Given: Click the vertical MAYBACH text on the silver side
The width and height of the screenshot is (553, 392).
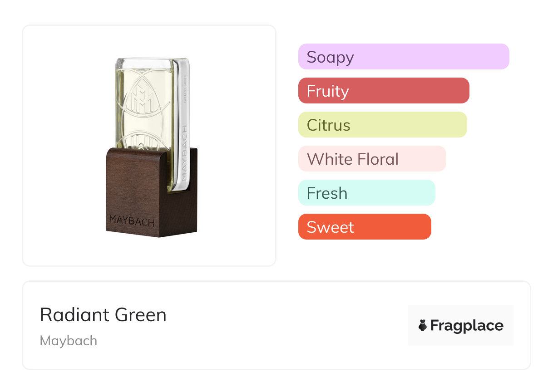Looking at the screenshot, I should [x=184, y=154].
